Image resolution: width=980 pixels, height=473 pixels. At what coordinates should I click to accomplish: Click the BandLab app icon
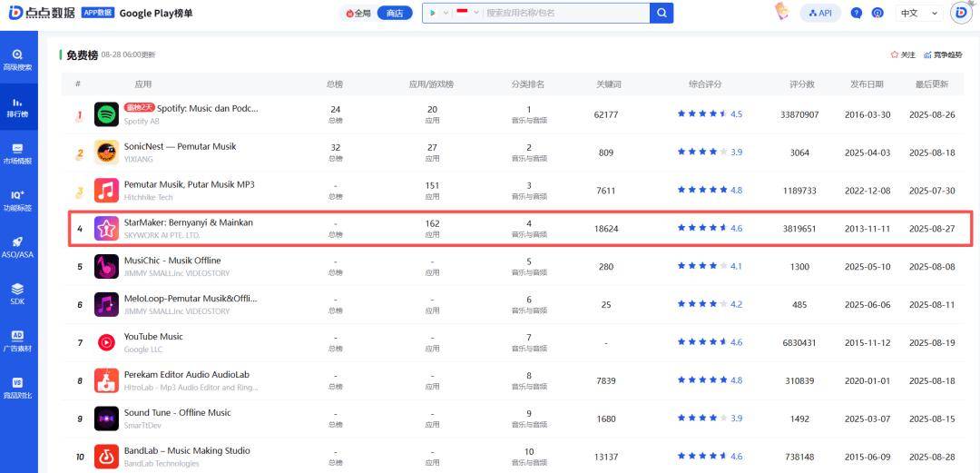106,457
